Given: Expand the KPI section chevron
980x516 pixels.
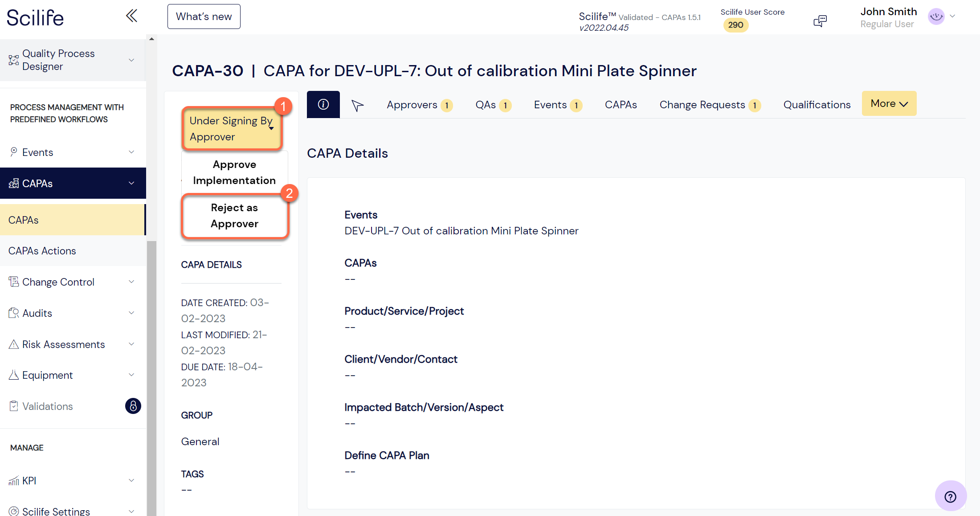Looking at the screenshot, I should pyautogui.click(x=131, y=480).
